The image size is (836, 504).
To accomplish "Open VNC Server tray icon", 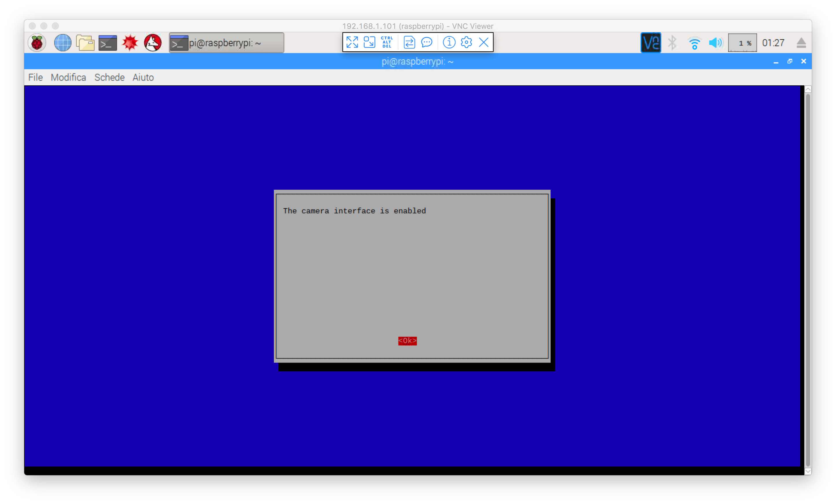I will tap(650, 43).
